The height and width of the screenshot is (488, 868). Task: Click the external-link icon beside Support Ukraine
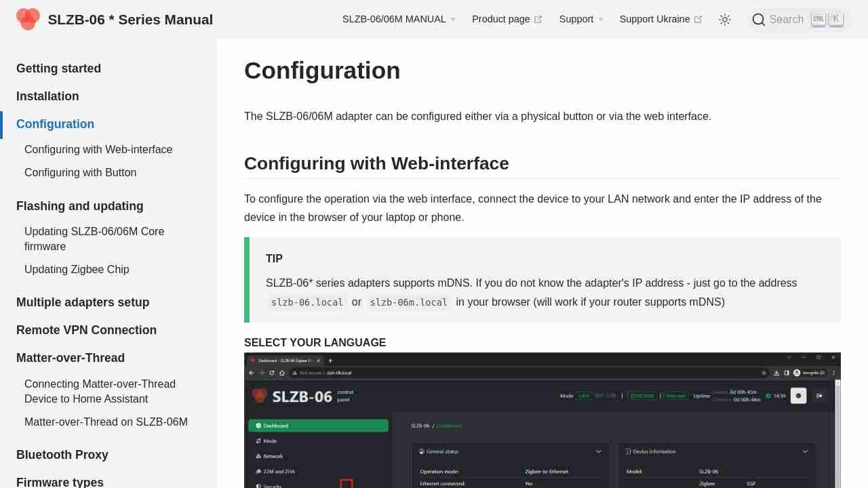pyautogui.click(x=698, y=20)
